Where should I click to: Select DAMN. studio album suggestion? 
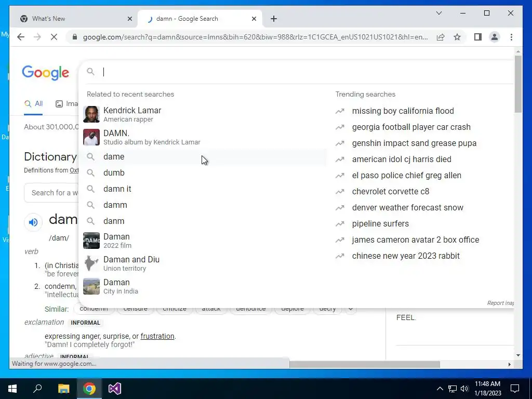(x=204, y=137)
